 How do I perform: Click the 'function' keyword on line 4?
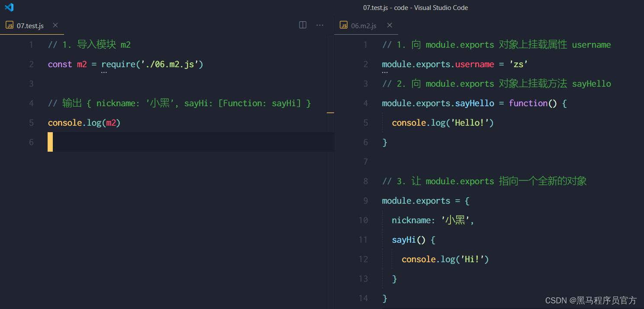tap(528, 103)
